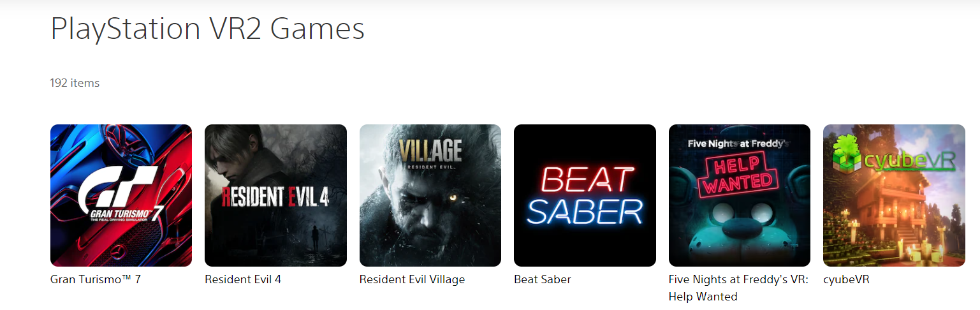Viewport: 980px width, 310px height.
Task: Open 'Five Nights at Freddy's VR: Help Wanted' title
Action: point(738,288)
